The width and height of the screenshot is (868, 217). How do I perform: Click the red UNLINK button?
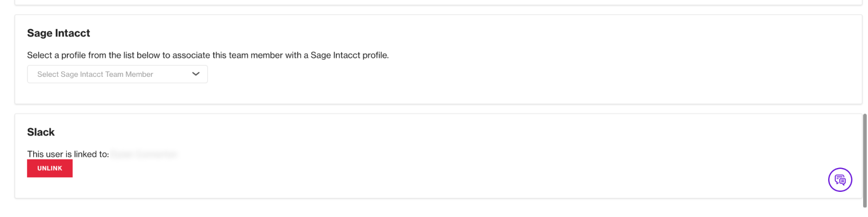(x=50, y=168)
